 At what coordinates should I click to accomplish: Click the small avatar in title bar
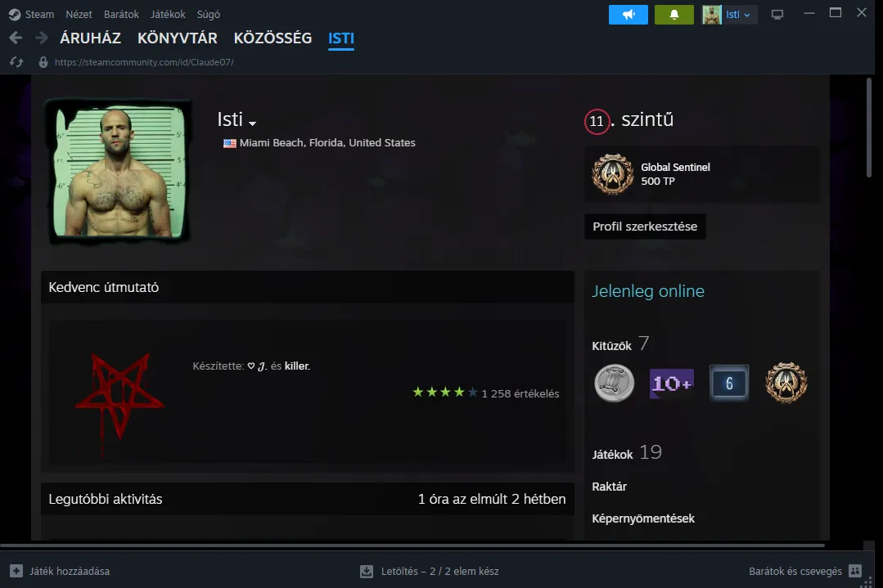point(712,15)
